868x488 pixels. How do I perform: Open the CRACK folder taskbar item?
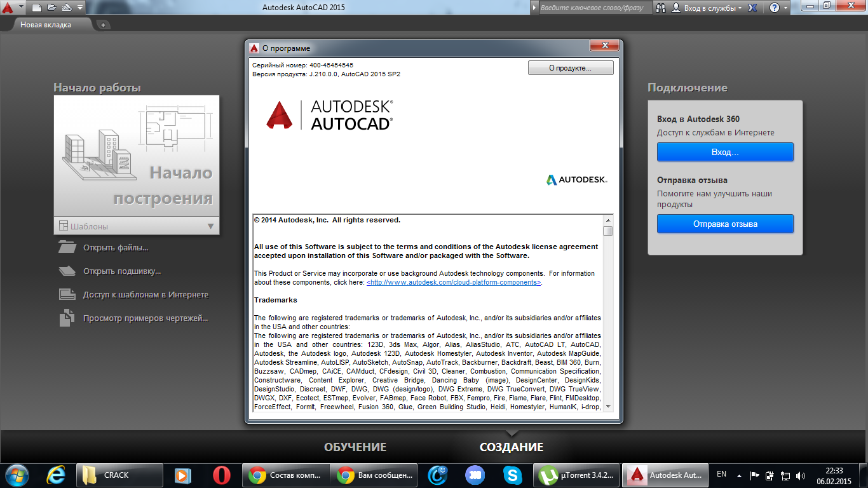[x=119, y=475]
